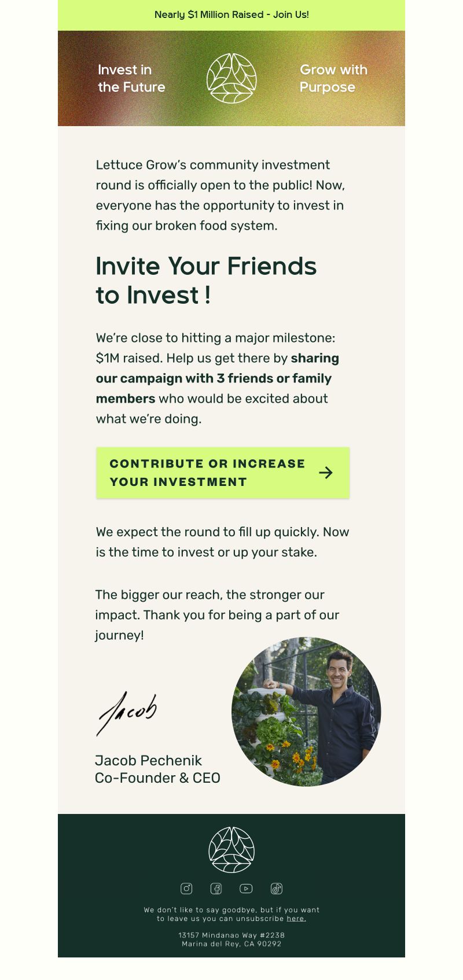Viewport: 463px width, 980px height.
Task: Click the arrow icon on the green button
Action: click(x=326, y=473)
